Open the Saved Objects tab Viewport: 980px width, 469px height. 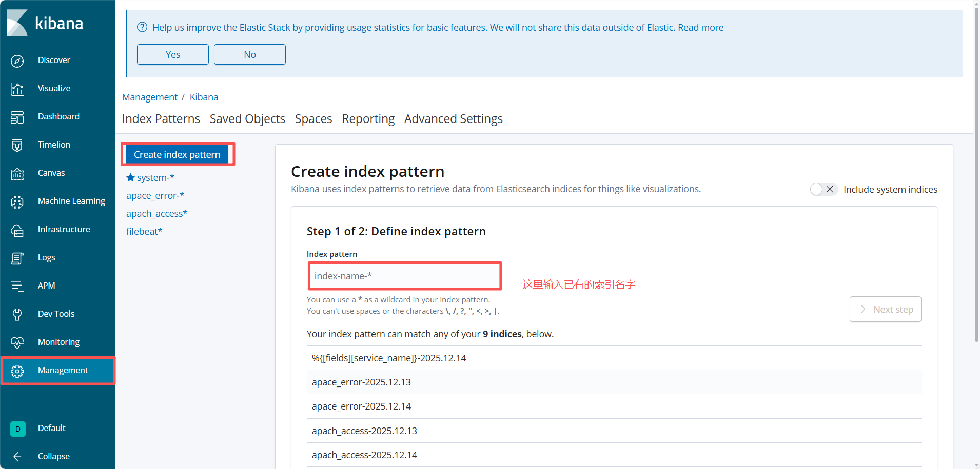247,119
